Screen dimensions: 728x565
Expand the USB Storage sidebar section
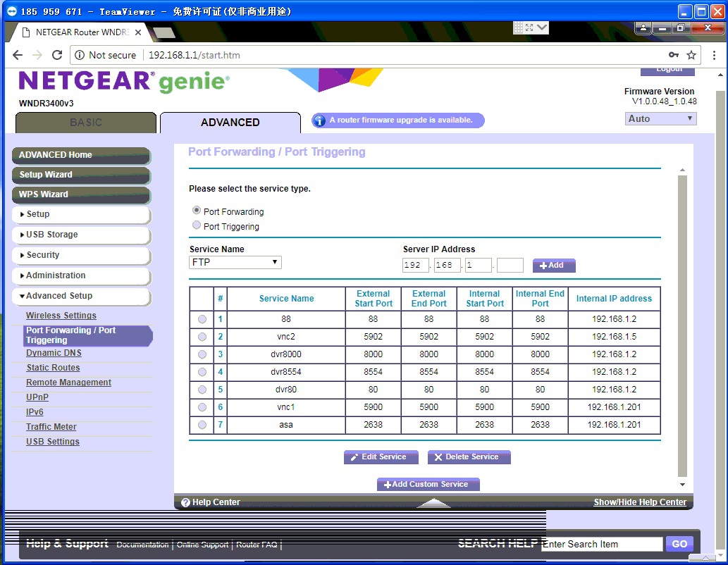(x=81, y=235)
